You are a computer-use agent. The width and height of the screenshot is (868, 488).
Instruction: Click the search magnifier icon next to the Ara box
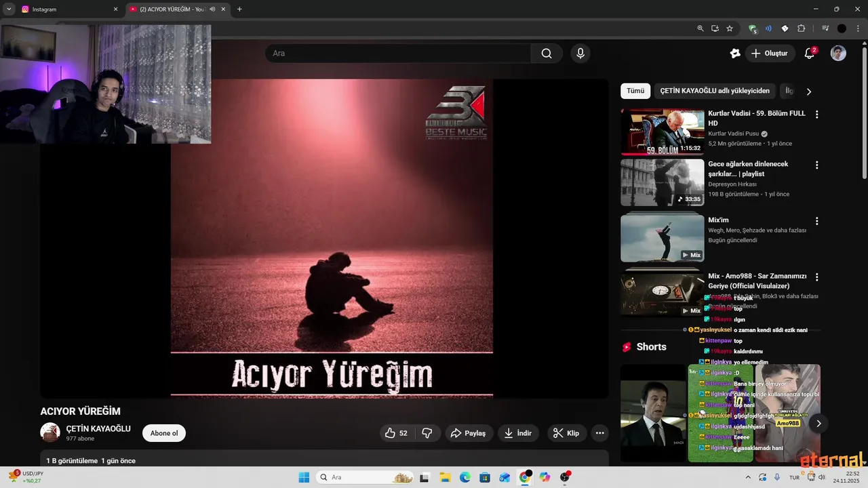[547, 54]
